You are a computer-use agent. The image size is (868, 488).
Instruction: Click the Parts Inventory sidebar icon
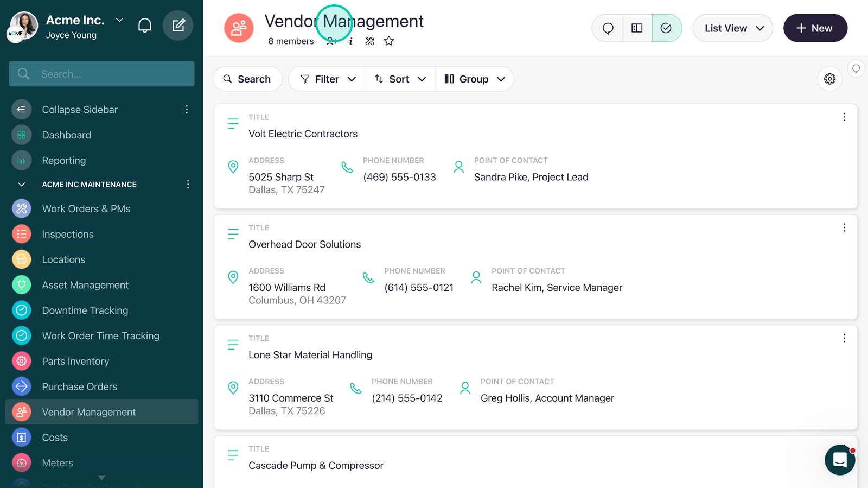point(22,361)
